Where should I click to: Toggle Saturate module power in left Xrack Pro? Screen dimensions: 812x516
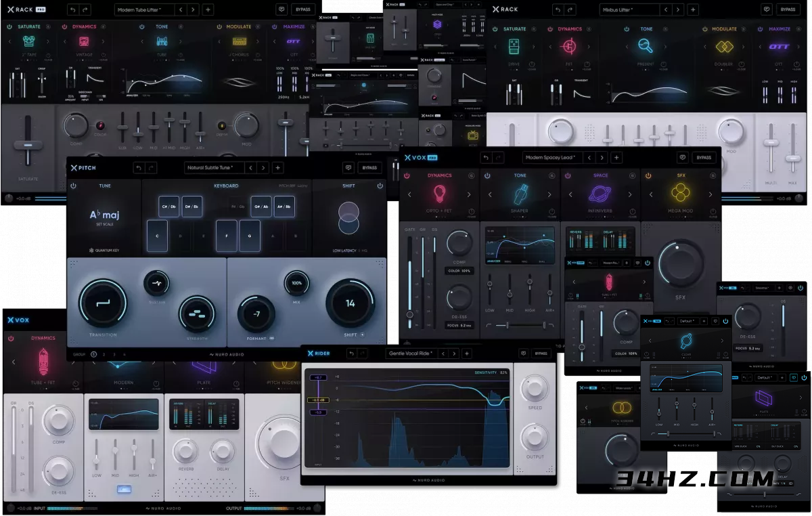[x=10, y=27]
